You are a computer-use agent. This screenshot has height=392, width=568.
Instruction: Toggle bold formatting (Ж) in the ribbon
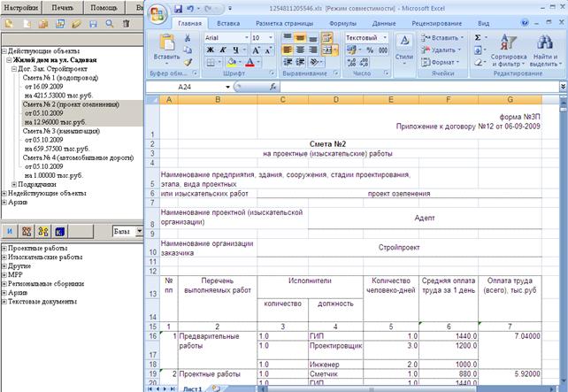(x=210, y=50)
